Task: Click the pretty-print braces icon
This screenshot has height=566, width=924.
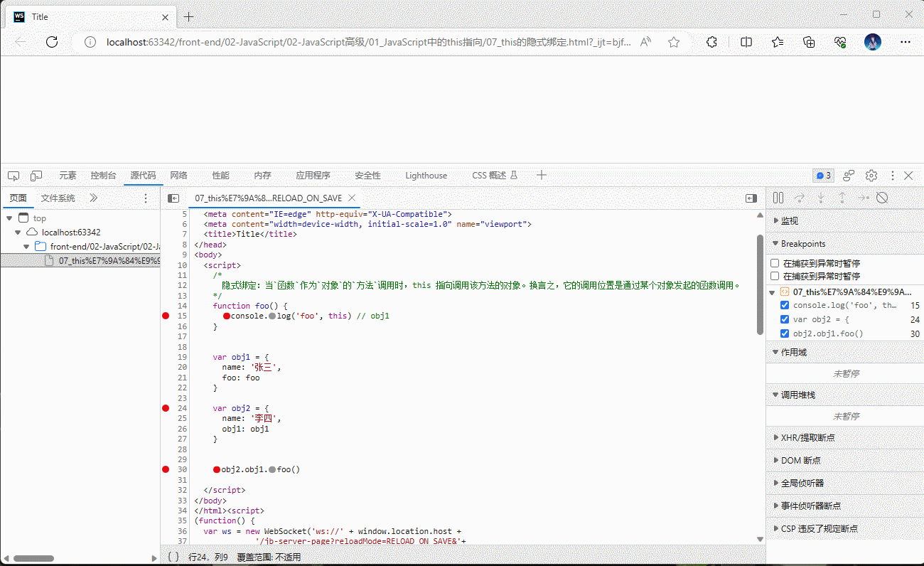Action: click(173, 557)
